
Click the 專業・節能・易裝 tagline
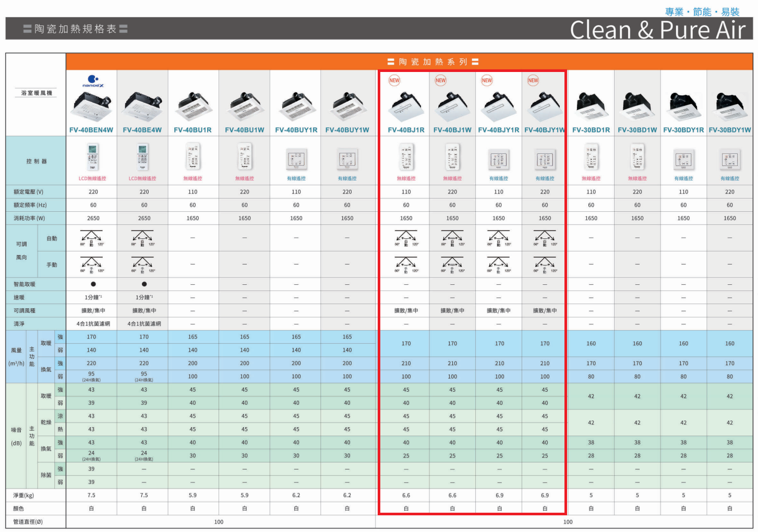[x=702, y=11]
